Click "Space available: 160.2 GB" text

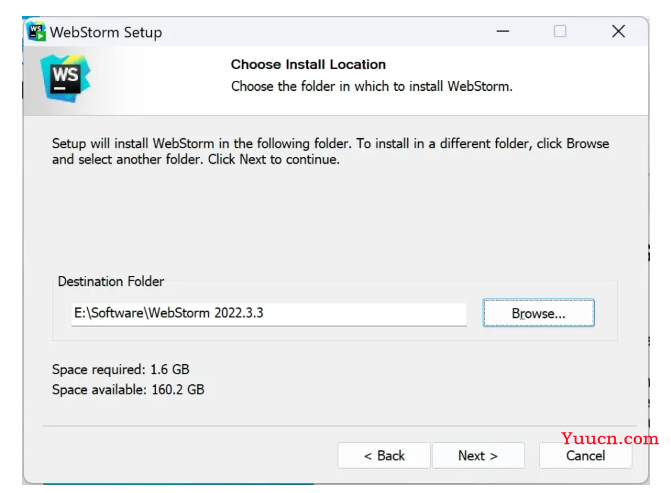coord(128,389)
